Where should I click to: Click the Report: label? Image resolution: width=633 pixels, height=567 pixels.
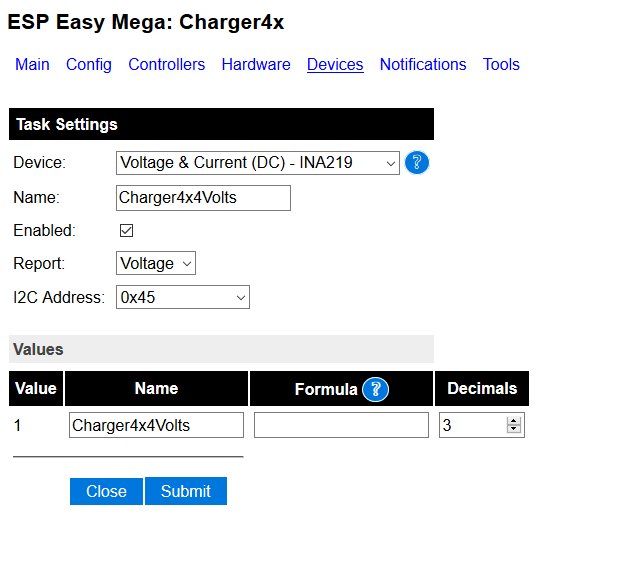[x=39, y=264]
